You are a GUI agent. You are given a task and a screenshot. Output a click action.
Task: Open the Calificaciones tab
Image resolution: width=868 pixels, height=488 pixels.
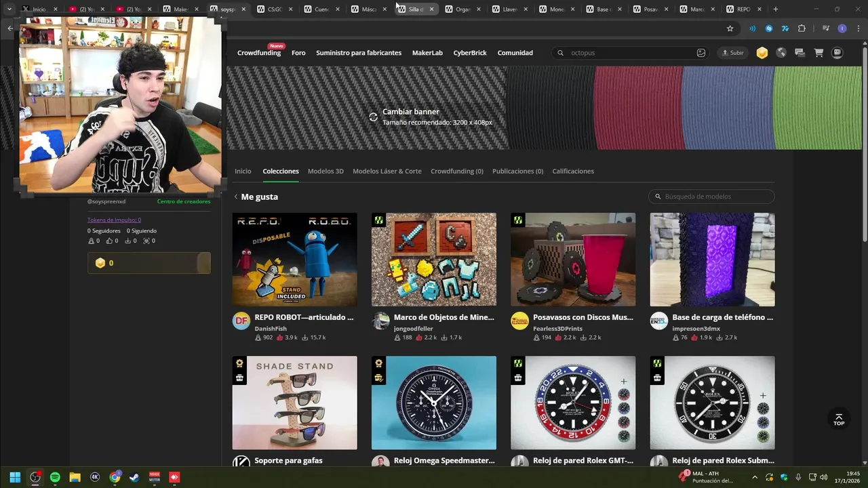pos(573,171)
